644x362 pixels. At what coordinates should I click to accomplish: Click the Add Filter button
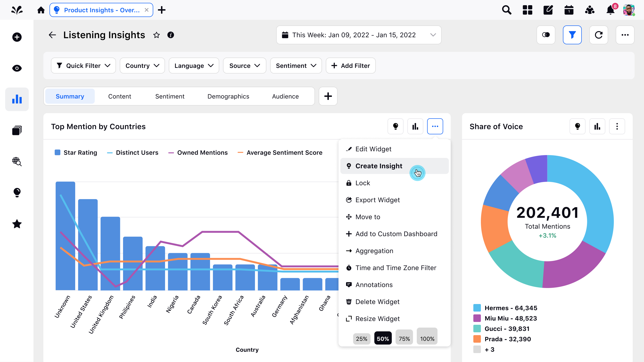tap(350, 66)
